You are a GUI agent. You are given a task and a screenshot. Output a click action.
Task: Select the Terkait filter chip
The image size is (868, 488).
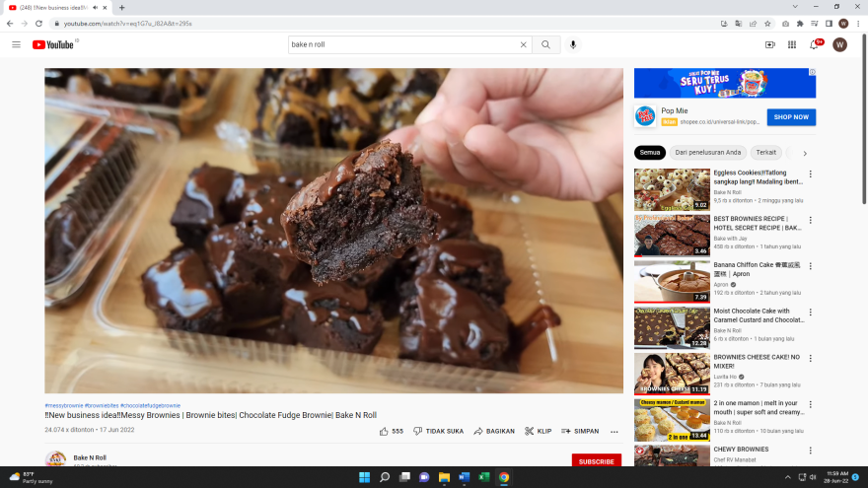[766, 152]
